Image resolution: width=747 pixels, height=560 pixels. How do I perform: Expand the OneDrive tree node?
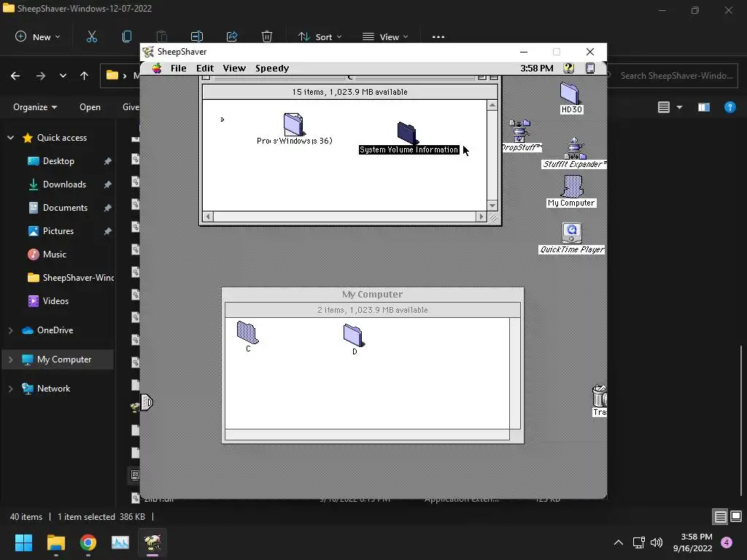point(10,330)
